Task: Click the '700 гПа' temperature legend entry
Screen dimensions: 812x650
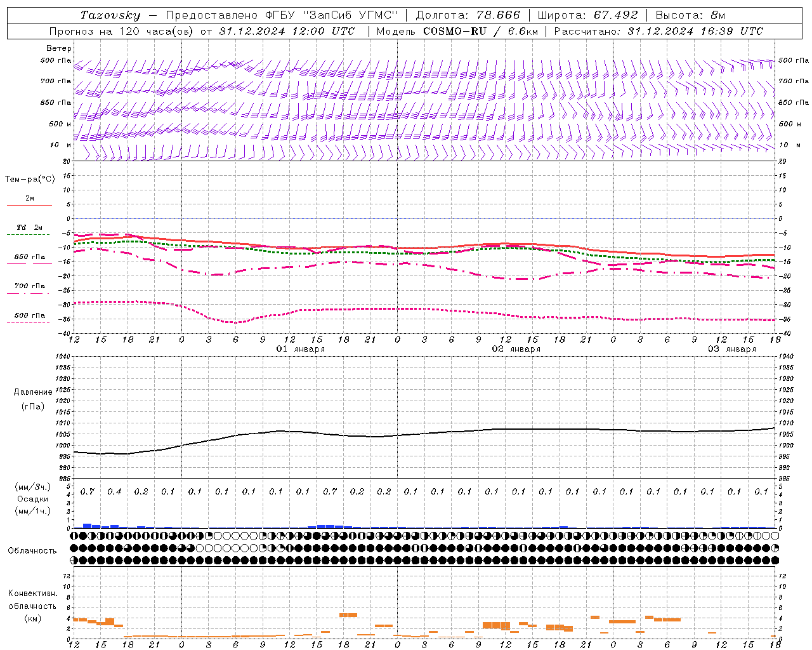Action: [x=29, y=286]
